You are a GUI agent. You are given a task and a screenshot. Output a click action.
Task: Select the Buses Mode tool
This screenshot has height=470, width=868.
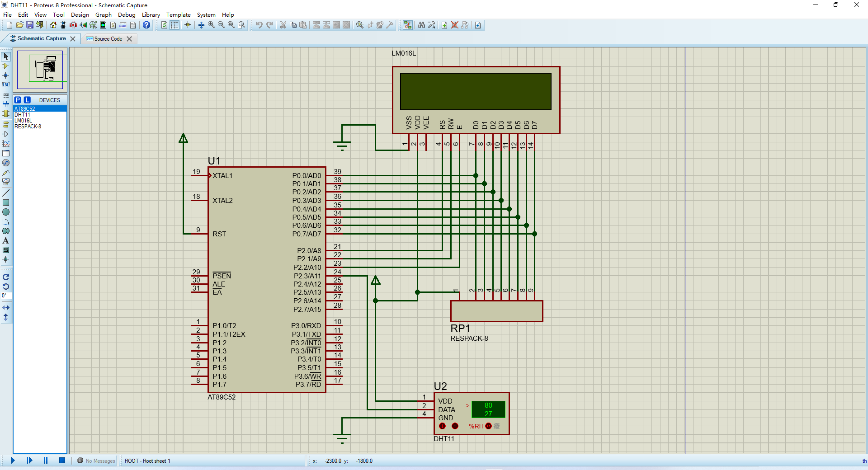[x=6, y=104]
